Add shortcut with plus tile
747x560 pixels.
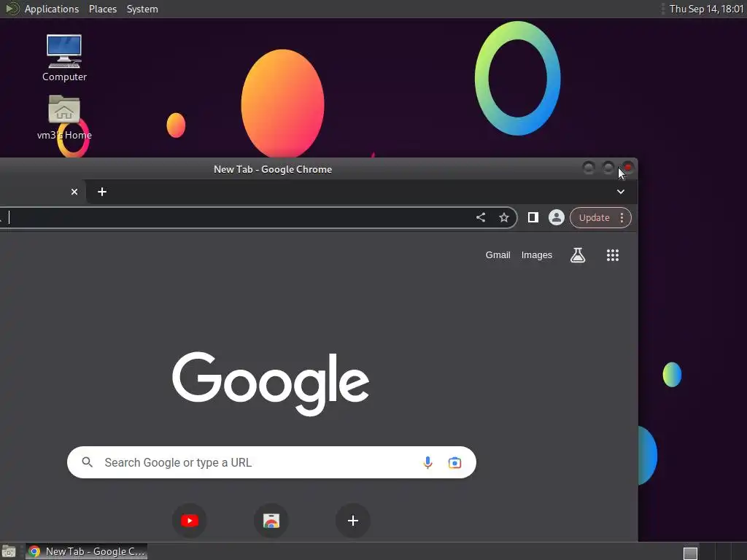353,521
